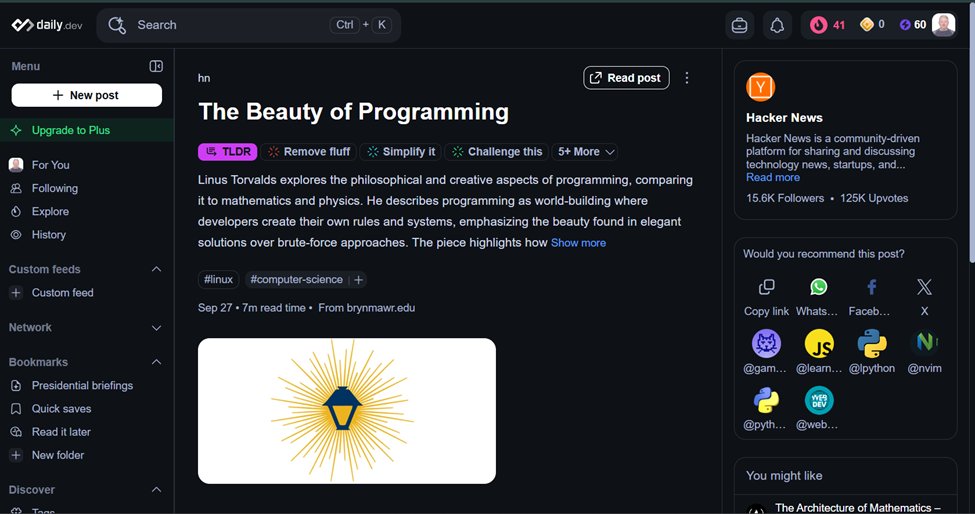975x514 pixels.
Task: Click the Show more link in summary
Action: coord(578,243)
